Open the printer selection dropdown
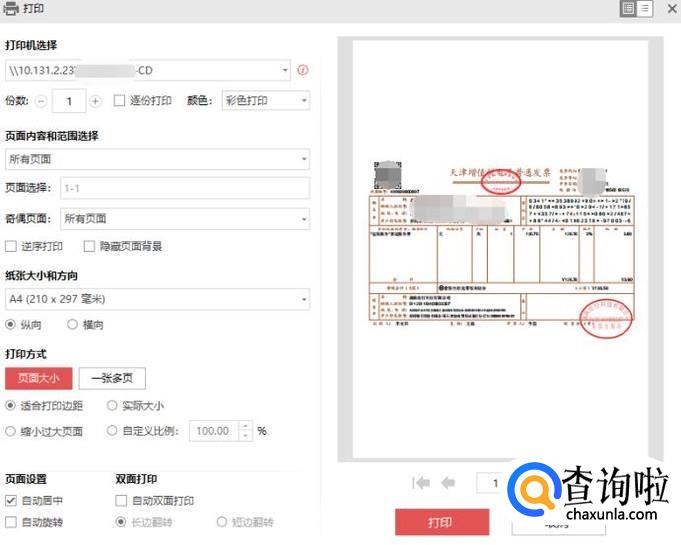Image resolution: width=681 pixels, height=545 pixels. pos(148,70)
